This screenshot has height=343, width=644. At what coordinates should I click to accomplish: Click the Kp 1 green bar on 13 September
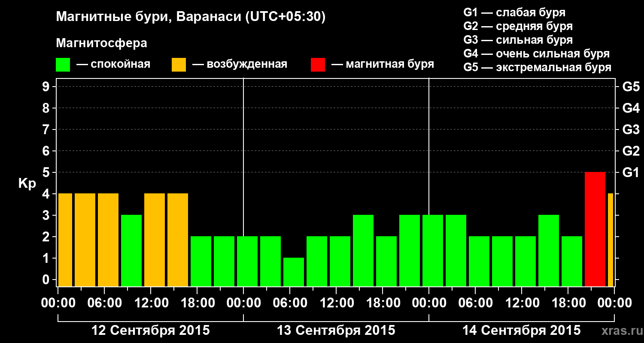click(294, 272)
